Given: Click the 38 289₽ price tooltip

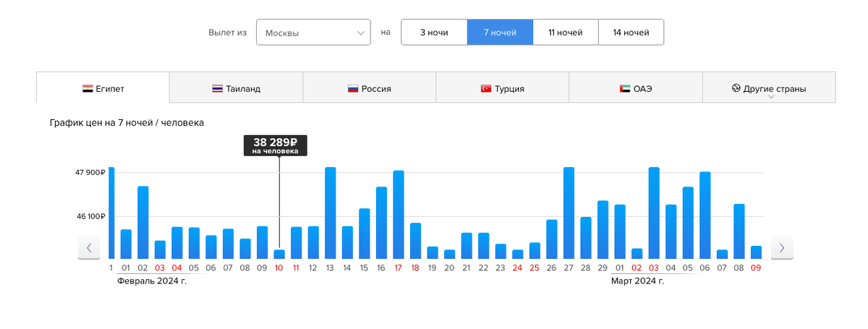Looking at the screenshot, I should click(x=276, y=145).
